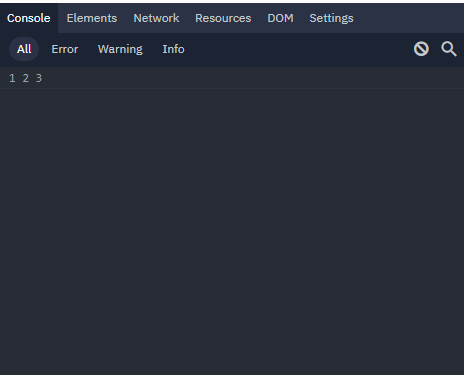Select the '1 2 3' log entry
Image resolution: width=464 pixels, height=375 pixels.
(x=232, y=78)
